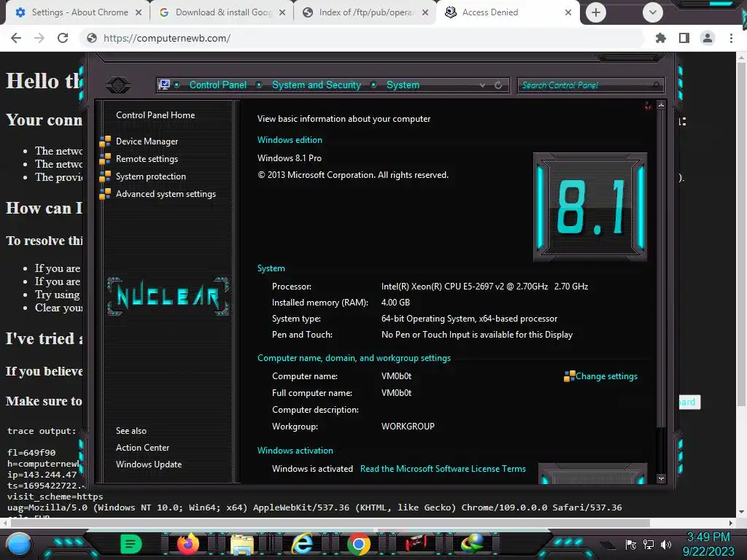Open Chrome profile avatar
The width and height of the screenshot is (747, 560).
pyautogui.click(x=708, y=38)
